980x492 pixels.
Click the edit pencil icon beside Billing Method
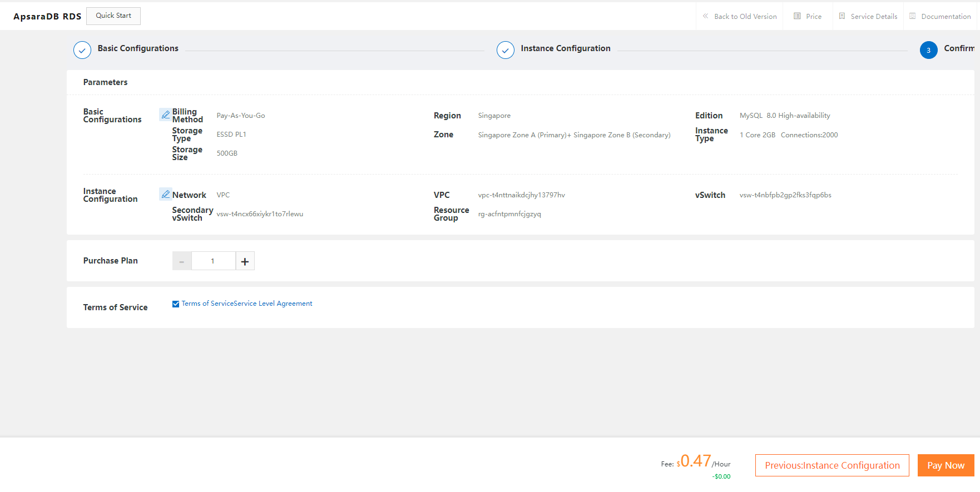click(165, 115)
